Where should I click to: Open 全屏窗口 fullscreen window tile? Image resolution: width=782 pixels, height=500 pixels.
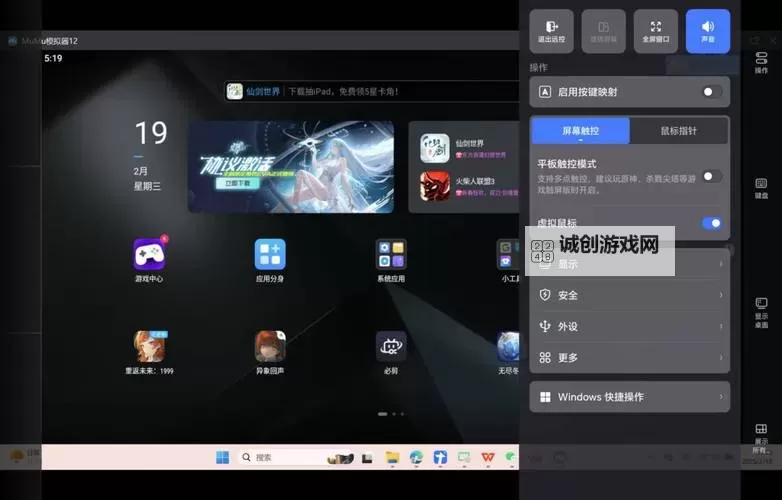(656, 31)
